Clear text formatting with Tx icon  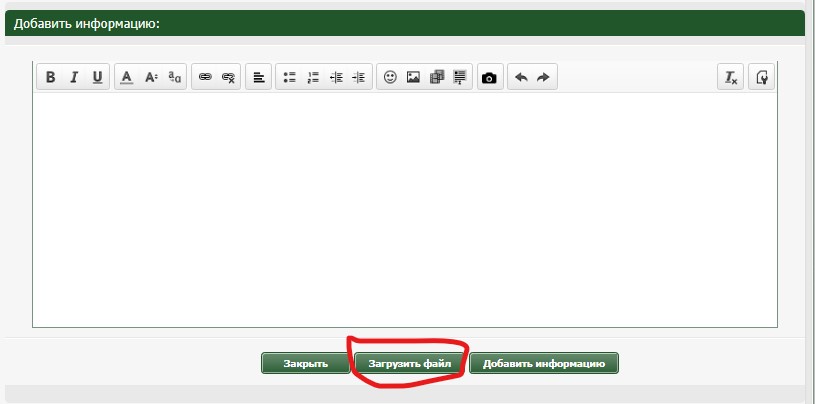coord(731,77)
